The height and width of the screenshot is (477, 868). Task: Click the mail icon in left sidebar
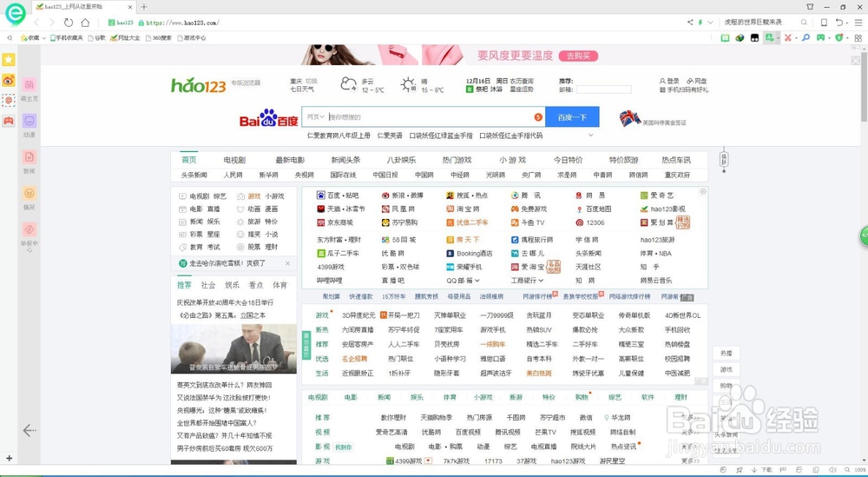click(x=9, y=100)
